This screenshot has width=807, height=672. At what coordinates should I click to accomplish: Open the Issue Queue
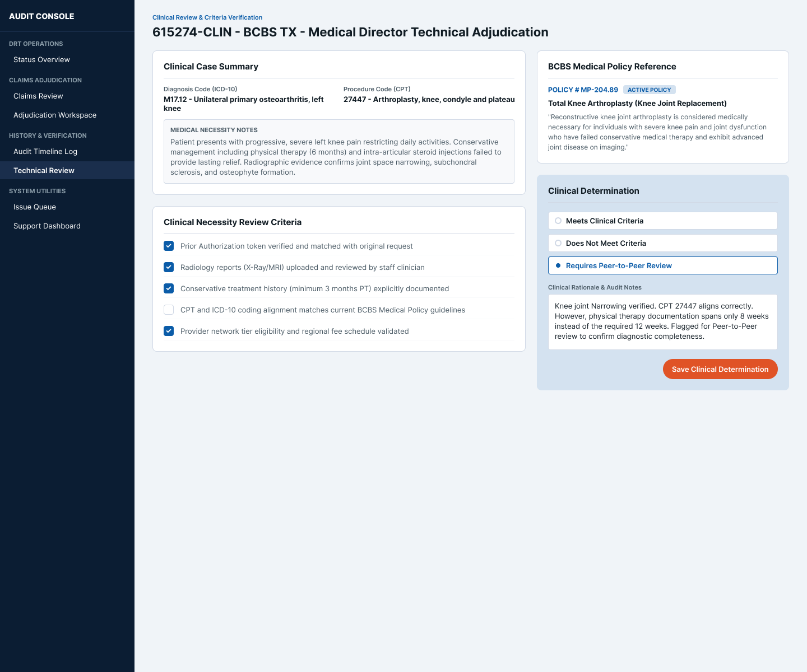point(67,207)
